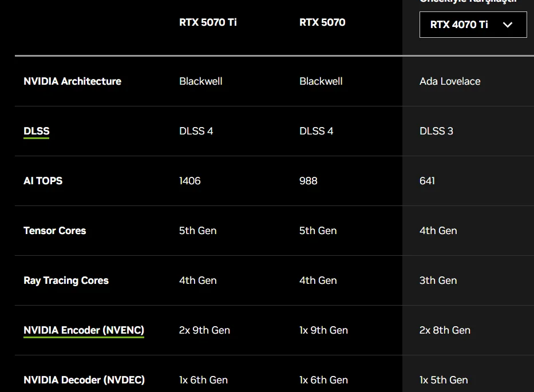
Task: Open the RTX 4070 Ti comparison dropdown
Action: [x=472, y=25]
